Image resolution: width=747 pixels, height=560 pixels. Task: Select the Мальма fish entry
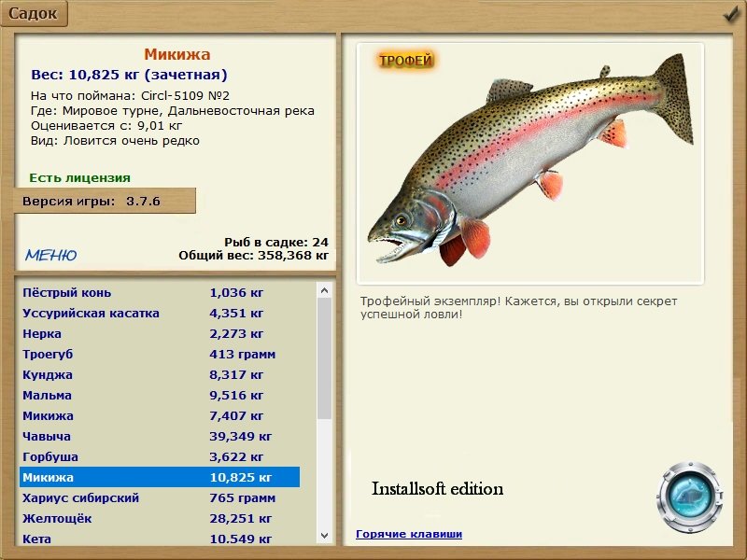pyautogui.click(x=160, y=395)
